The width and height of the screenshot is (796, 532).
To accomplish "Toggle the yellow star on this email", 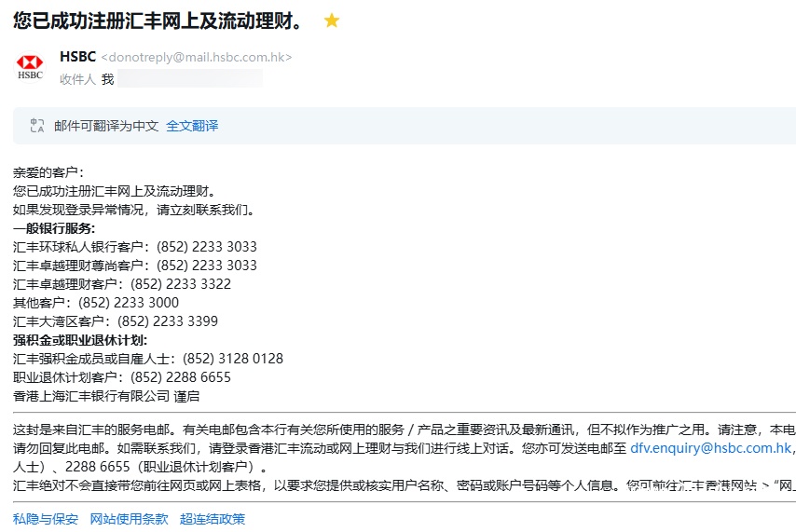I will [332, 20].
